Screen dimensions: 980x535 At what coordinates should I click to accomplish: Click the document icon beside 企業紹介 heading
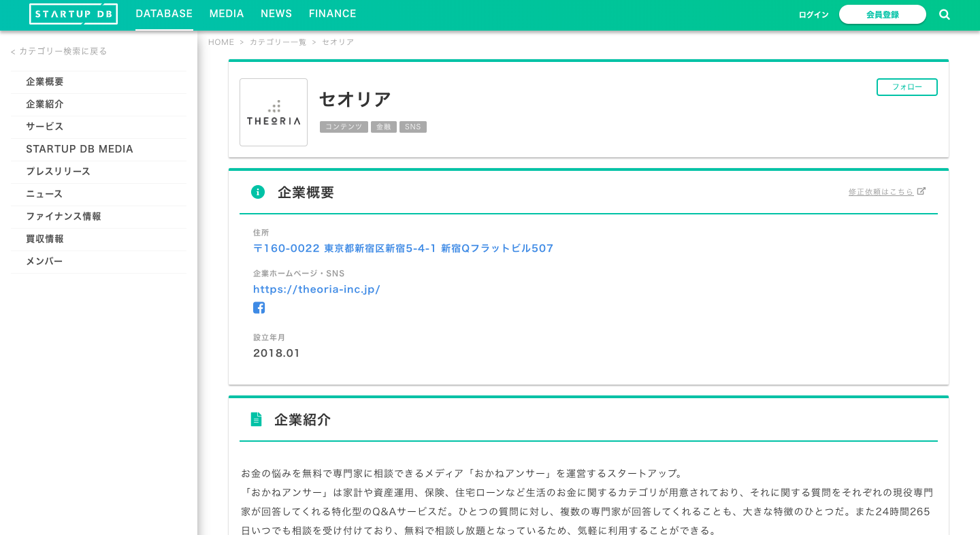pyautogui.click(x=256, y=419)
